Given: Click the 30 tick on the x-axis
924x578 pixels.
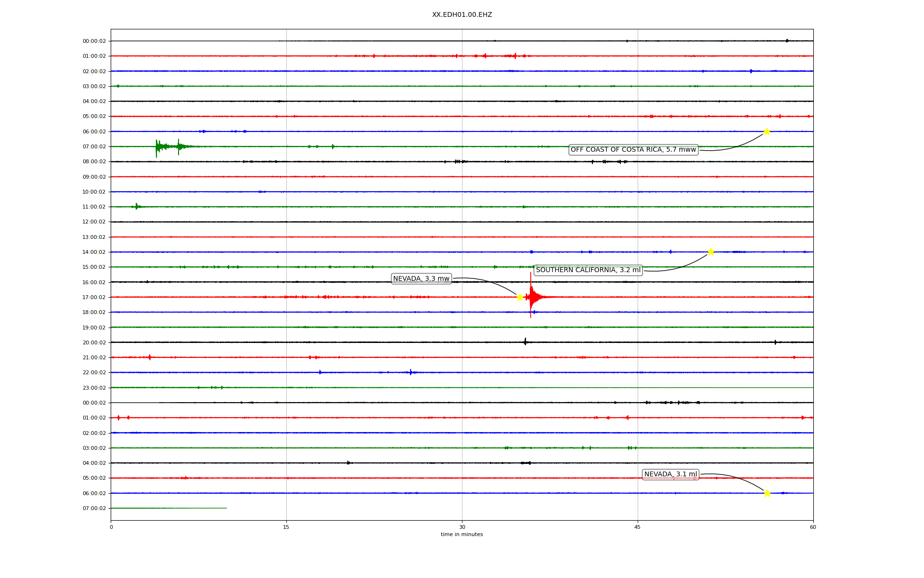Looking at the screenshot, I should [x=462, y=527].
